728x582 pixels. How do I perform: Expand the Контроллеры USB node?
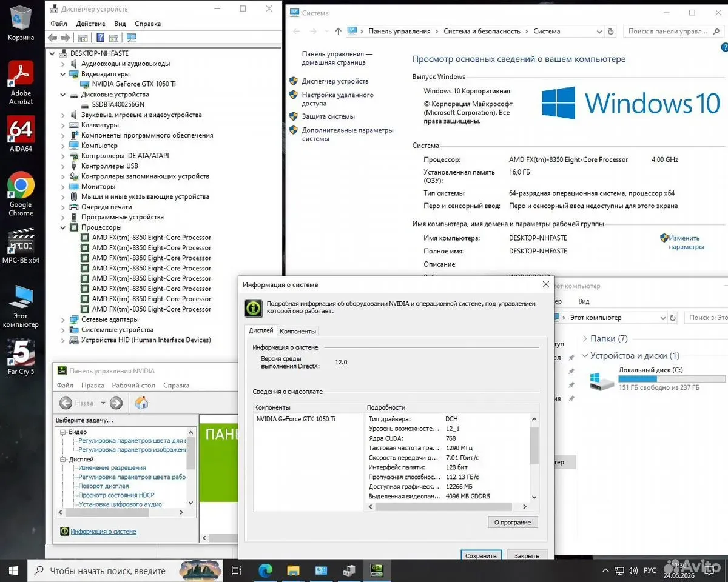(x=63, y=166)
